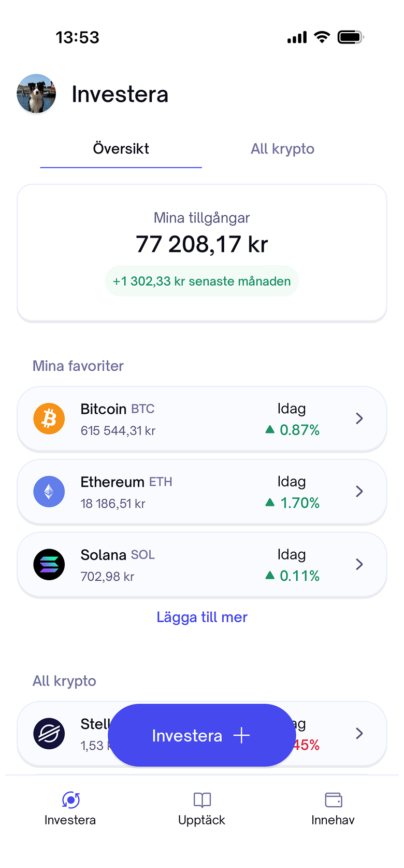Tap the Stellar logo icon
404x868 pixels.
click(49, 733)
